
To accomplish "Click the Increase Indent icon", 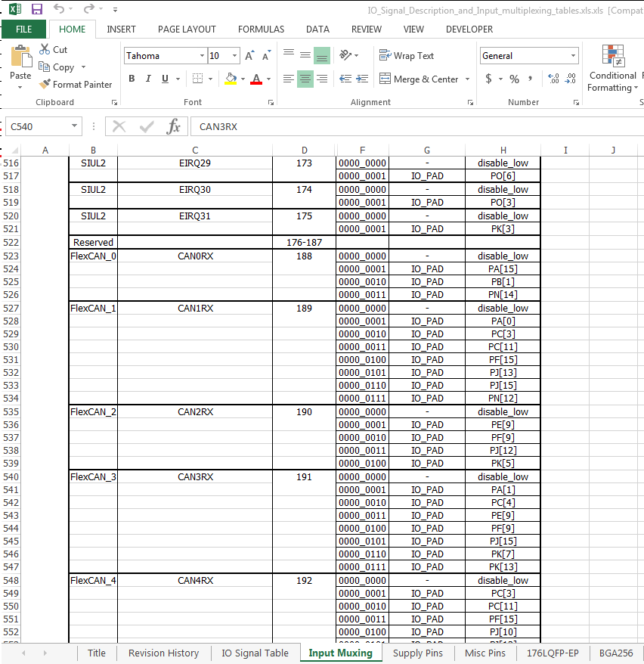I will [x=362, y=79].
